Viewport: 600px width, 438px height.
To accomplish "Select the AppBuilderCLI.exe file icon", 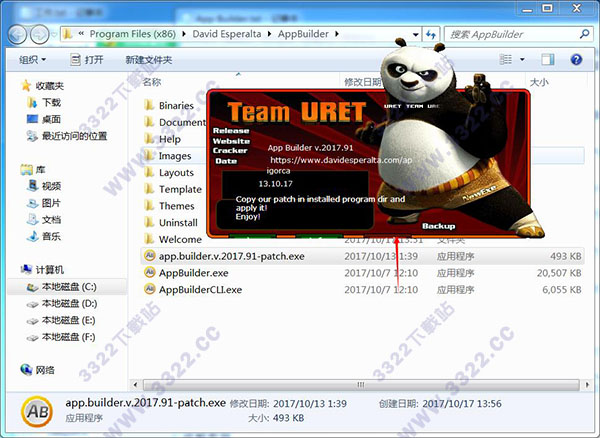I will [x=150, y=289].
